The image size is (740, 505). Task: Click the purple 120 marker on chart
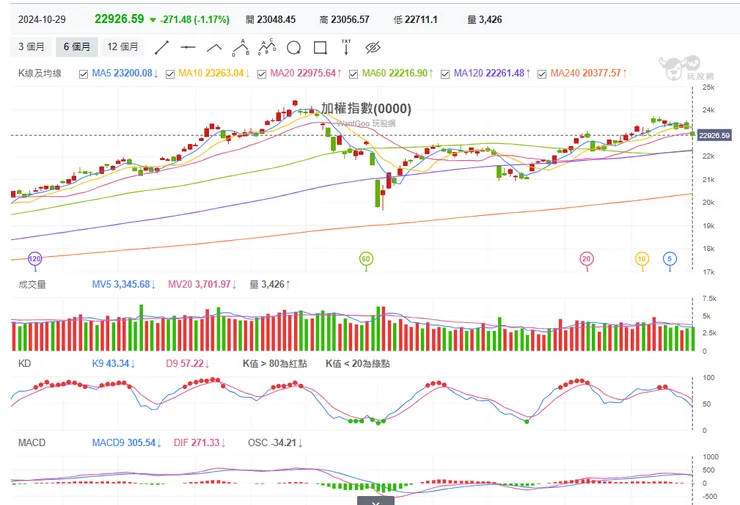(35, 259)
